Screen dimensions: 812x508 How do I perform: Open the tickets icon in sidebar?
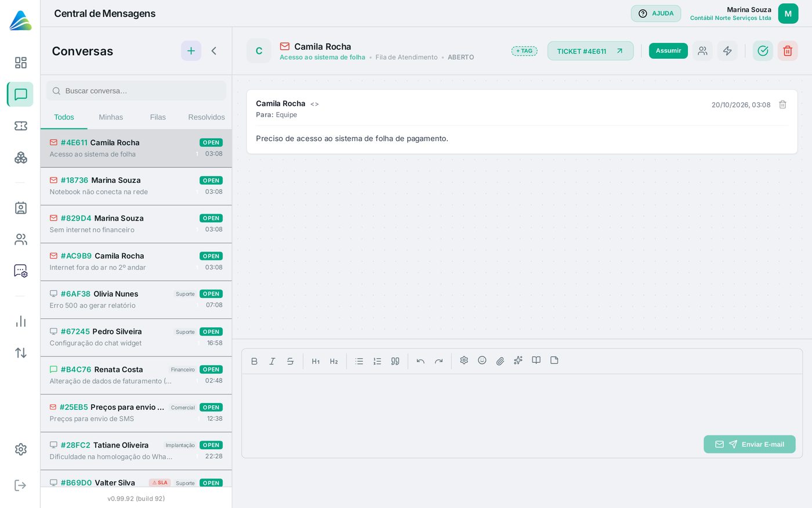tap(21, 126)
